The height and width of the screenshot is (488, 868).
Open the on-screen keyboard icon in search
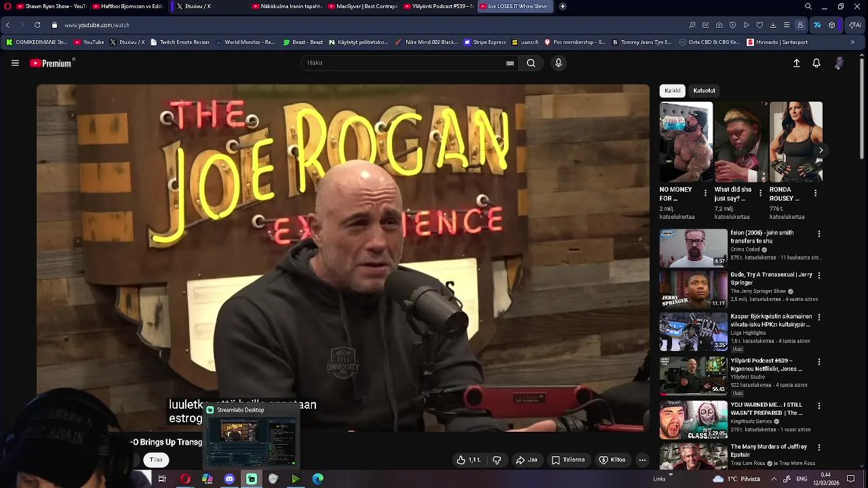click(x=510, y=63)
